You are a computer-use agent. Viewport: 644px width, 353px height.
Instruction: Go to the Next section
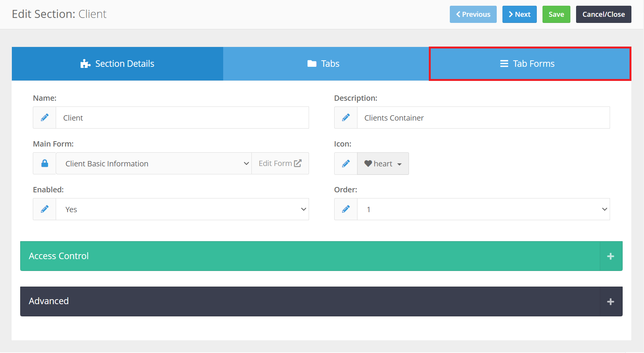519,15
